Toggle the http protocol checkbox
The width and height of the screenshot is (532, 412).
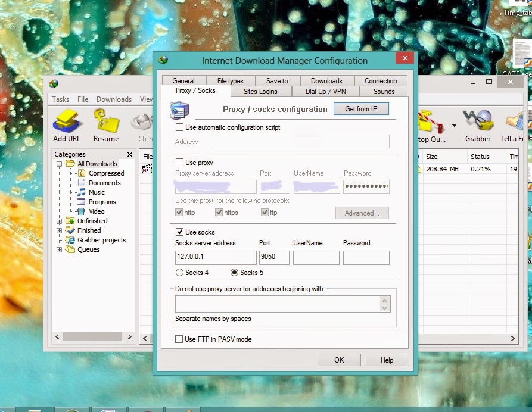[x=179, y=213]
